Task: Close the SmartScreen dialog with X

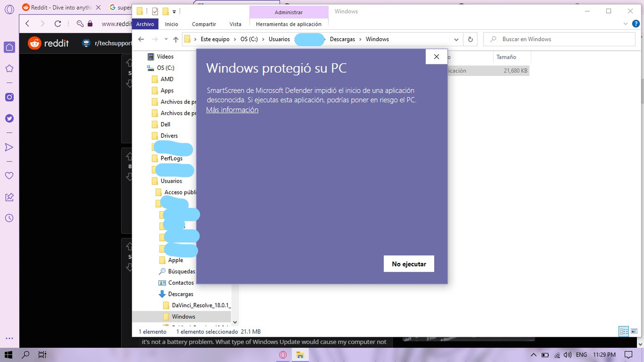Action: [436, 56]
